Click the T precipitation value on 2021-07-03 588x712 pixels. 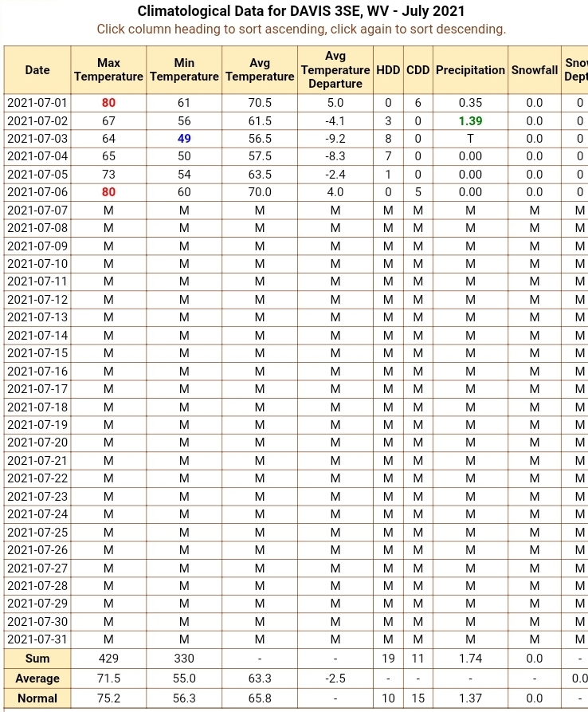point(471,139)
